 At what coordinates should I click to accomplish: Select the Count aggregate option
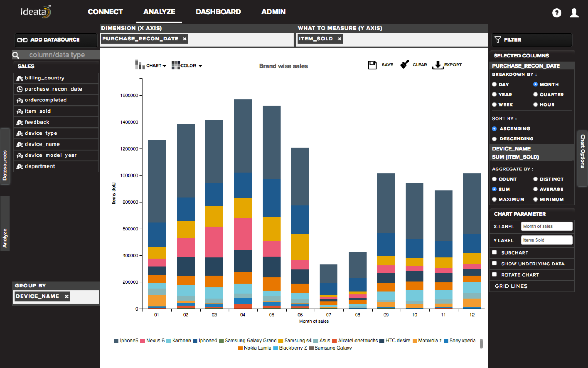[x=494, y=179]
